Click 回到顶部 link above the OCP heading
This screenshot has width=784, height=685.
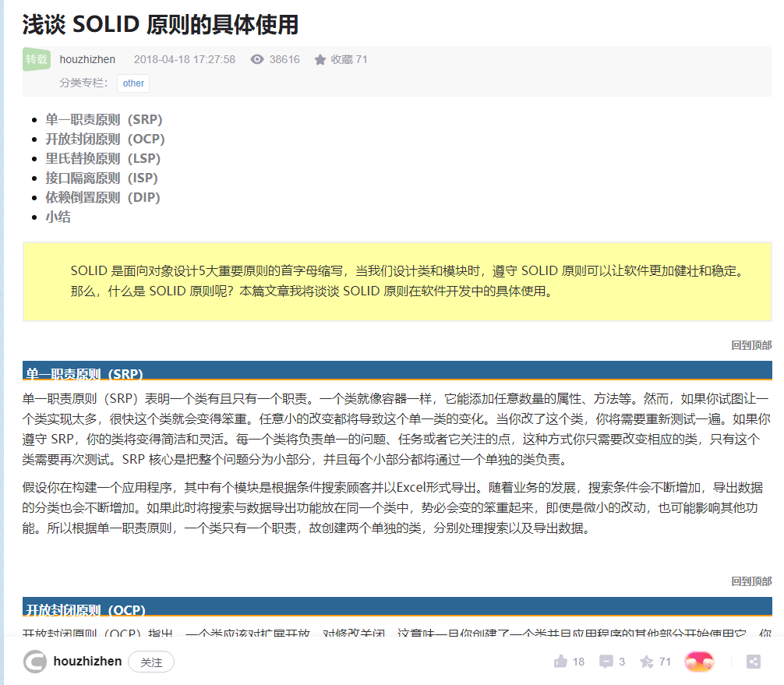point(751,581)
